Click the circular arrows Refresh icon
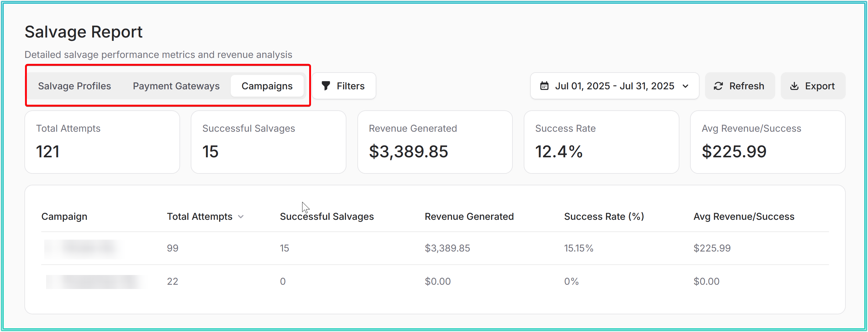Image resolution: width=868 pixels, height=332 pixels. tap(718, 86)
